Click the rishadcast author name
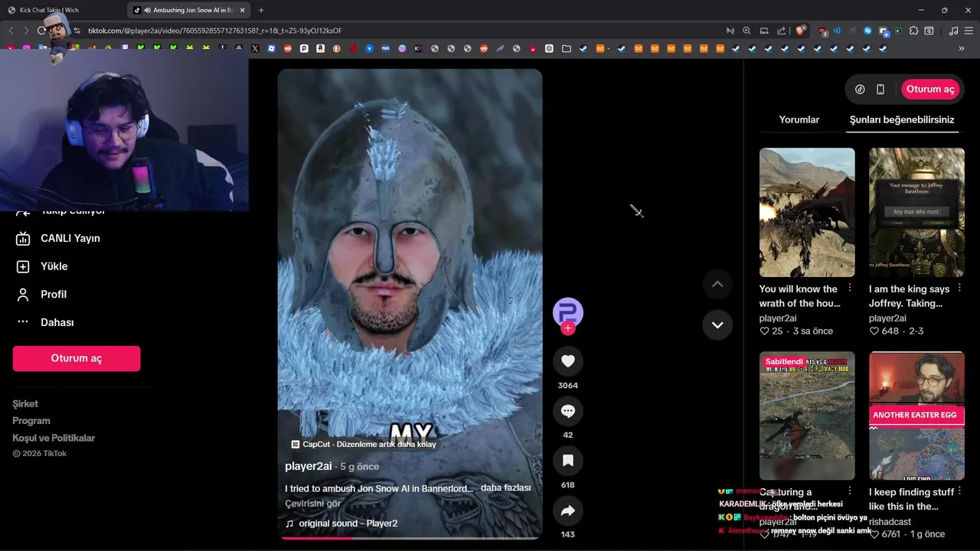Image resolution: width=980 pixels, height=551 pixels. tap(890, 521)
